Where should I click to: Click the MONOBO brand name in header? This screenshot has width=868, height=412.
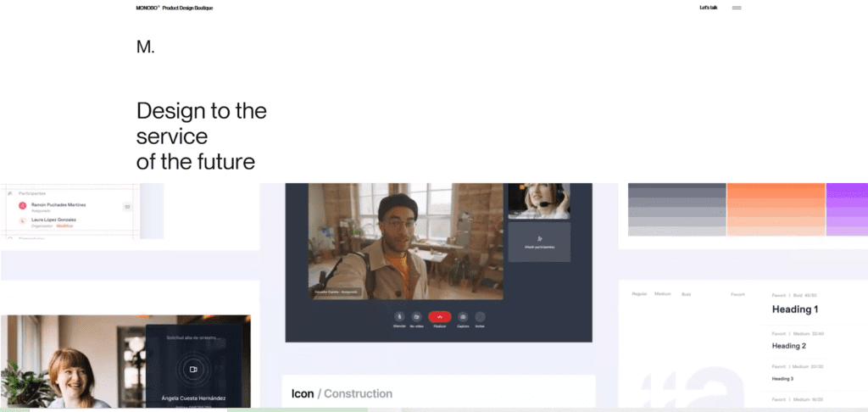click(147, 8)
